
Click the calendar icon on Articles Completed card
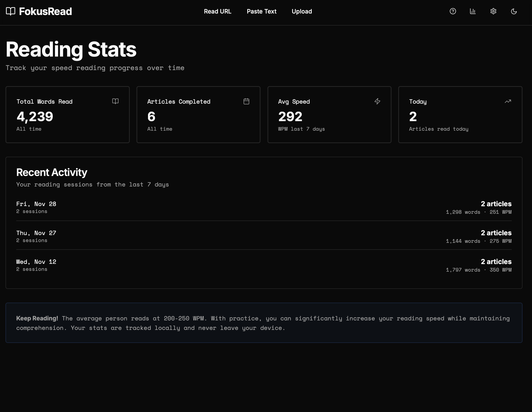[246, 101]
